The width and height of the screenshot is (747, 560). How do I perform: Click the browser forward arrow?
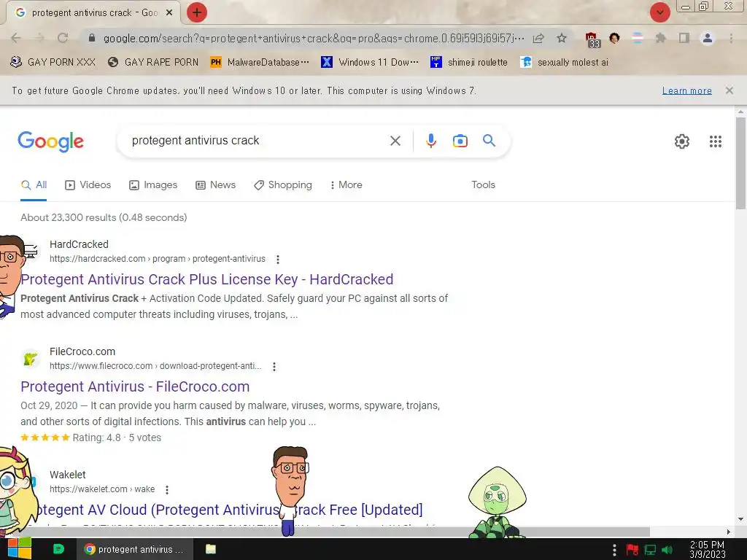39,38
